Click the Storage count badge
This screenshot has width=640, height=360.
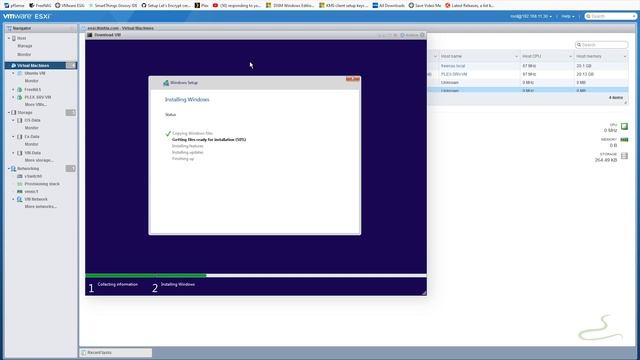coord(71,112)
